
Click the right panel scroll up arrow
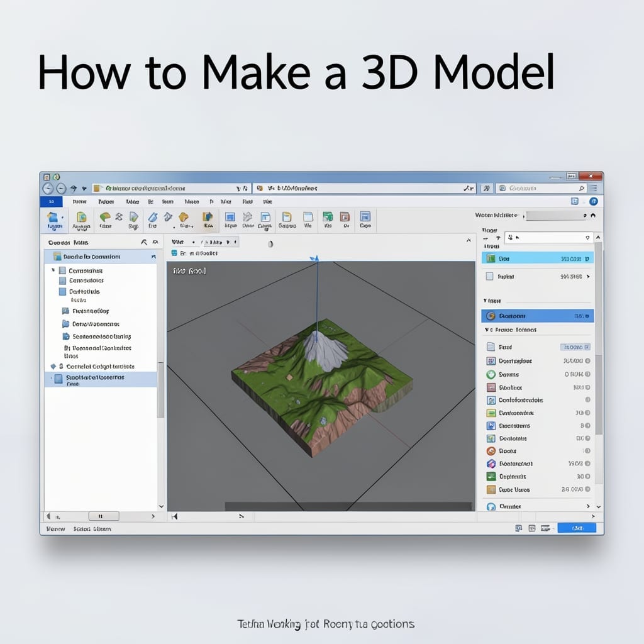pyautogui.click(x=599, y=237)
